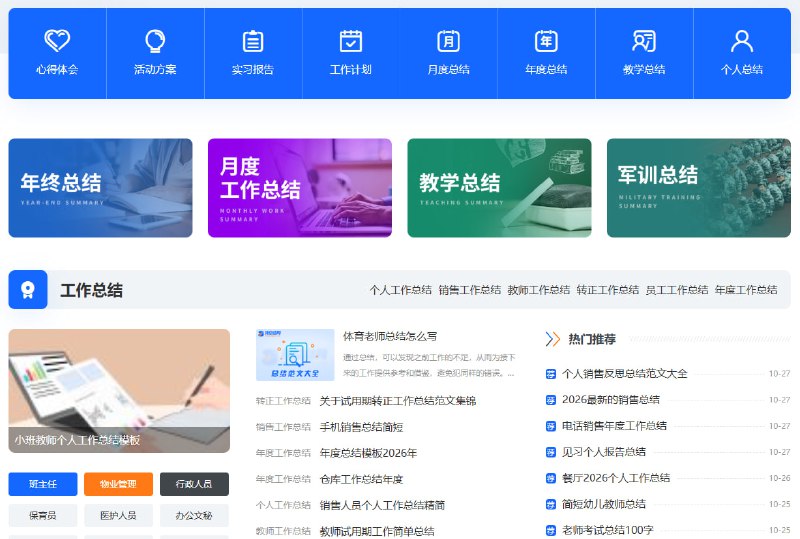Click 销售工作总结 tag before 手机销售 article
Viewport: 800px width, 539px height.
coord(283,427)
